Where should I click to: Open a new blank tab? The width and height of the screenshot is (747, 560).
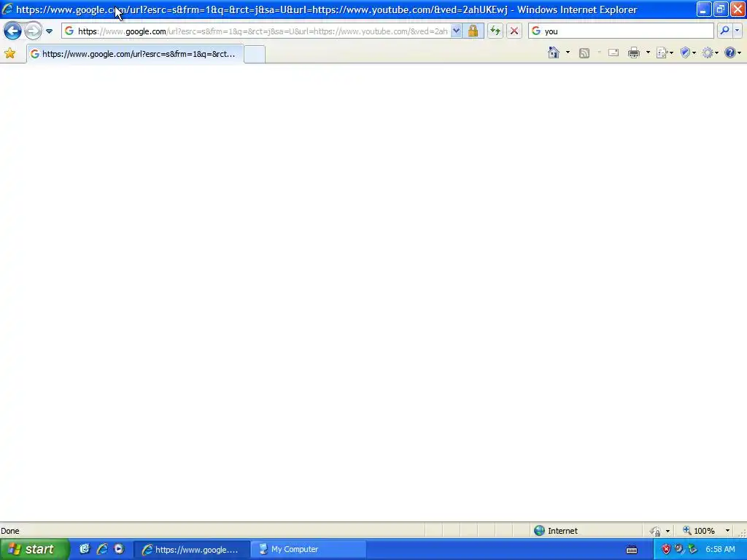(255, 54)
